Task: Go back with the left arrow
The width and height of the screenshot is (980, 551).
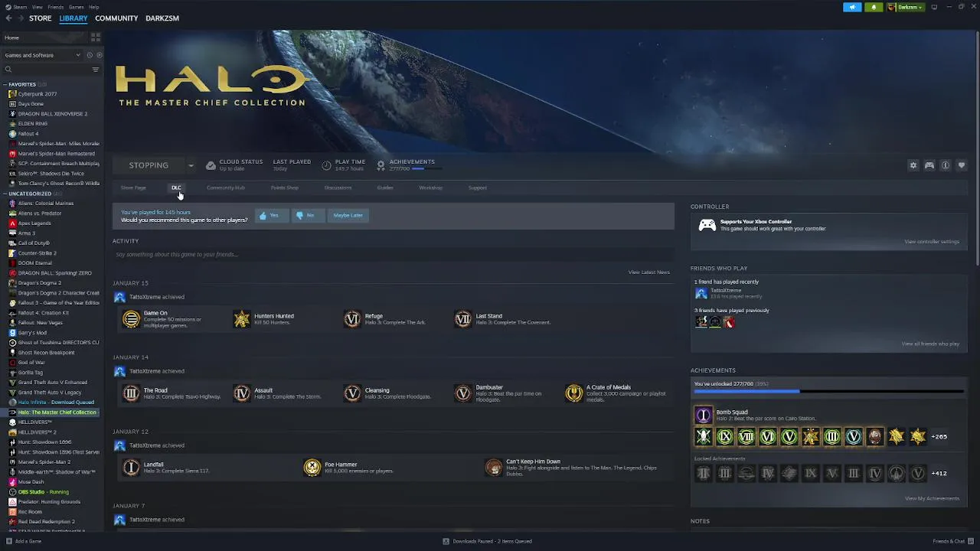Action: tap(8, 18)
